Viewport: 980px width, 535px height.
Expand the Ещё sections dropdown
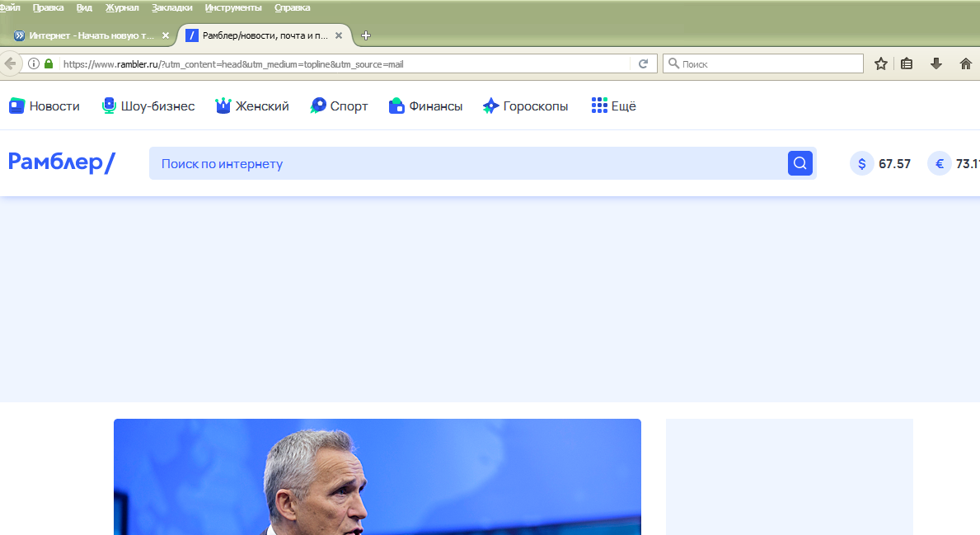coord(623,106)
